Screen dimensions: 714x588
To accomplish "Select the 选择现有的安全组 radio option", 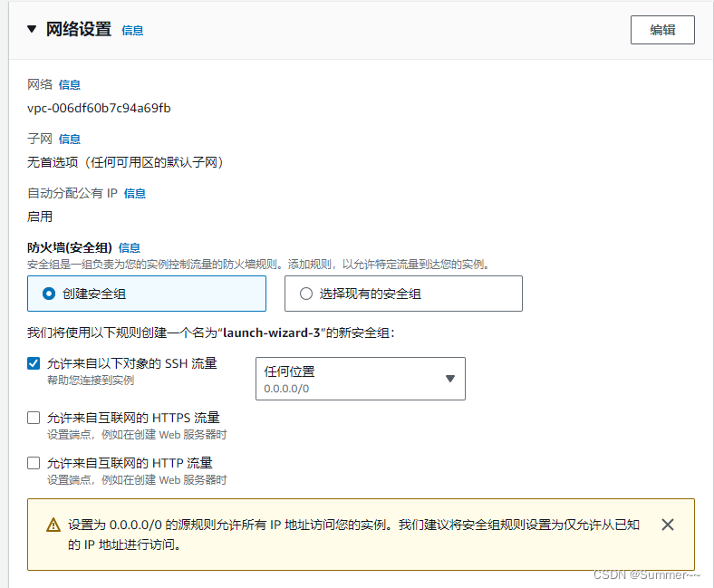I will (403, 294).
